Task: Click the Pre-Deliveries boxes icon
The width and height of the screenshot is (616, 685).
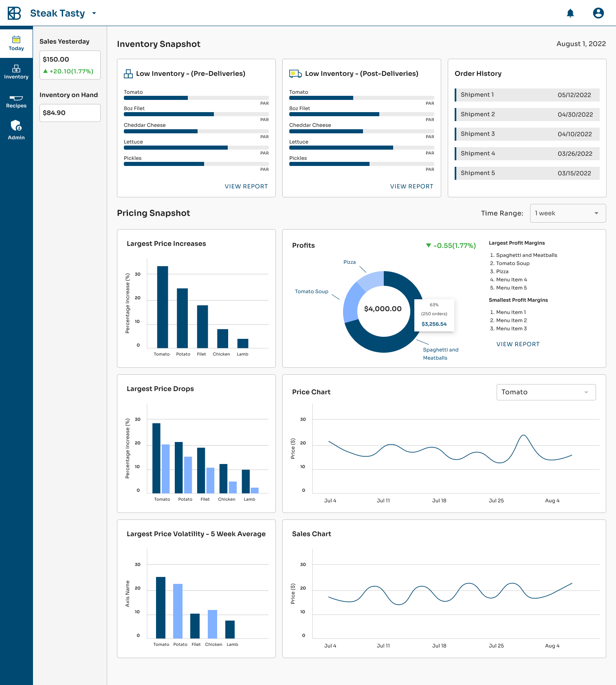Action: 128,74
